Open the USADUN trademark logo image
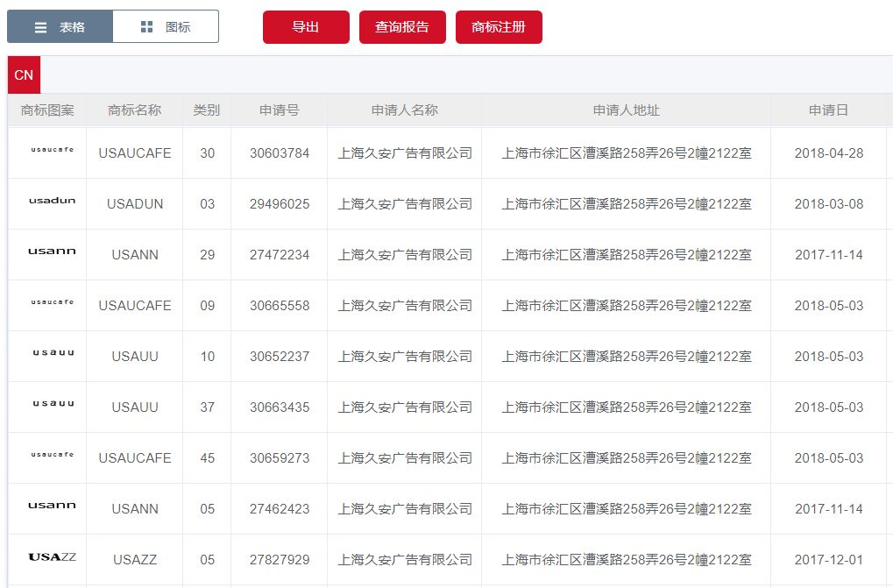Image resolution: width=893 pixels, height=588 pixels. point(52,201)
